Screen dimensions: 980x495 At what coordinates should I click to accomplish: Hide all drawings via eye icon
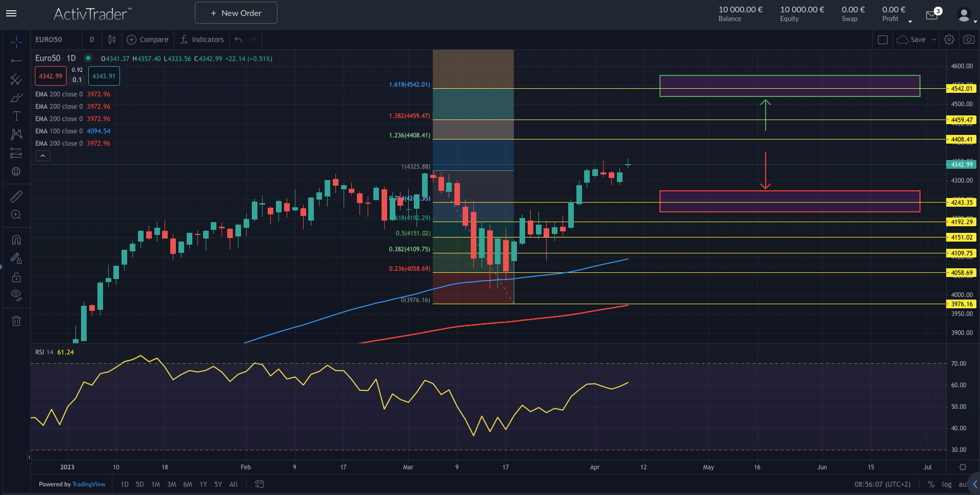tap(16, 295)
